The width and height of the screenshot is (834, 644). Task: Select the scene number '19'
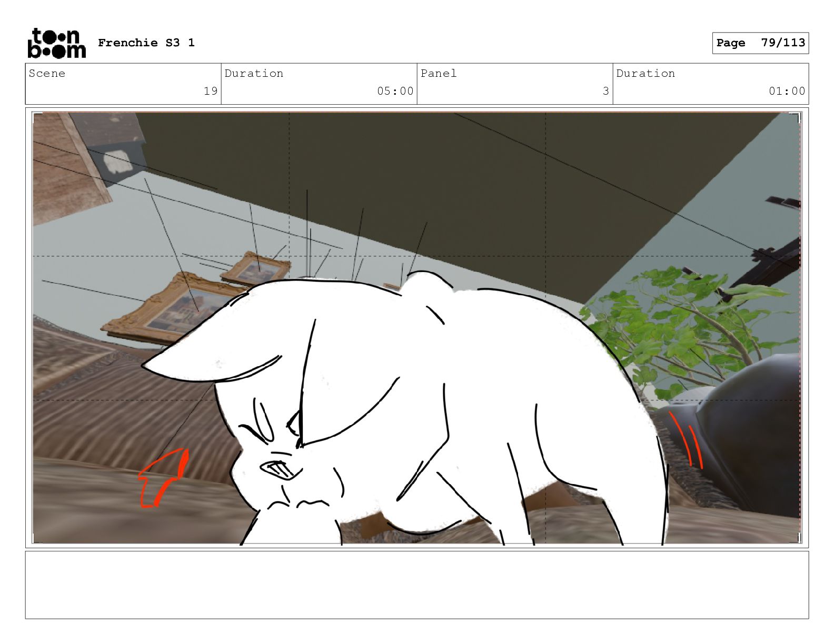[x=211, y=91]
